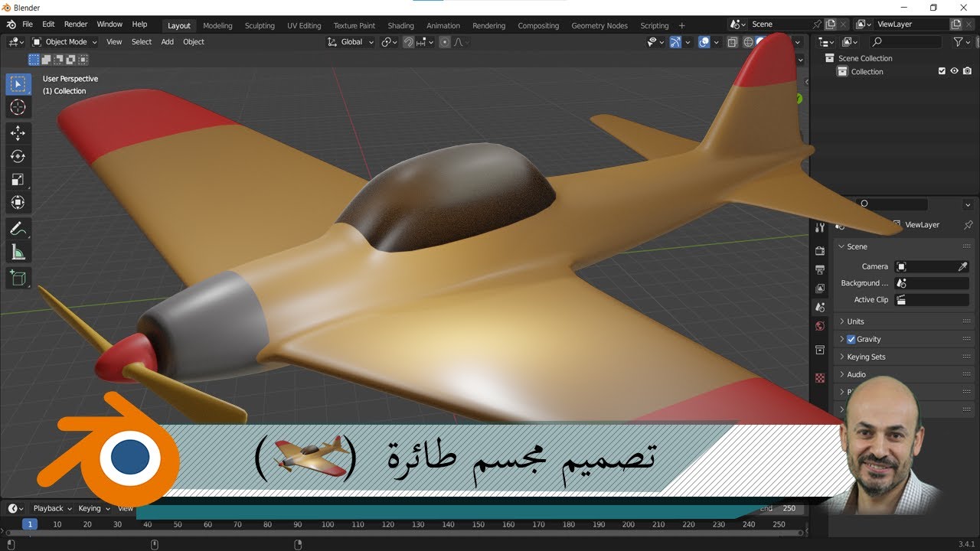Open the Texture properties tab
The width and height of the screenshot is (980, 551).
(x=820, y=377)
